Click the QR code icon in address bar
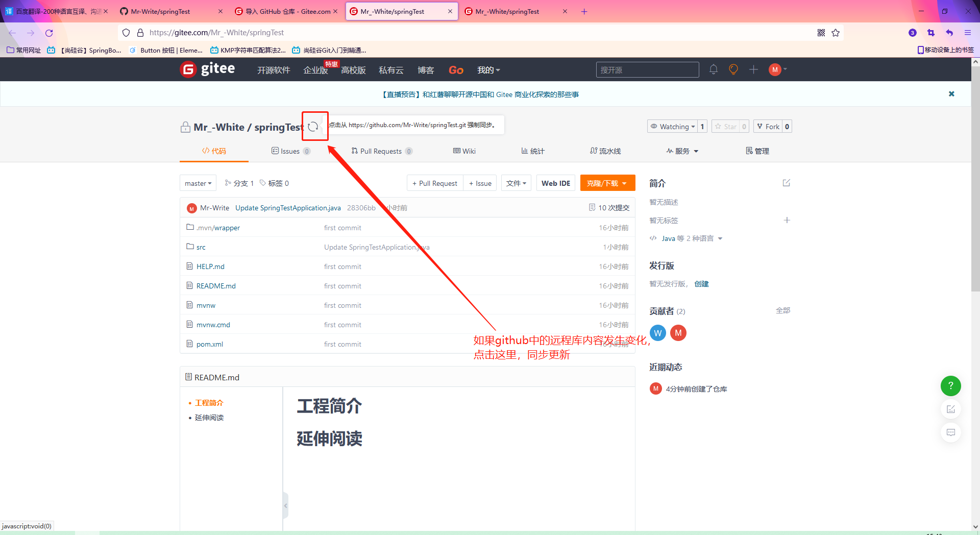The width and height of the screenshot is (980, 535). click(821, 33)
